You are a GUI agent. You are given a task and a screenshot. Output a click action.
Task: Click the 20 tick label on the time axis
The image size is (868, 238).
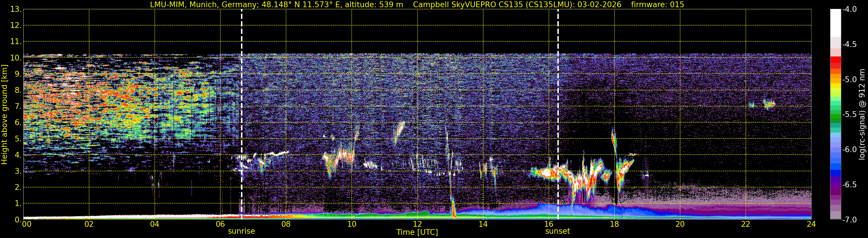680,224
